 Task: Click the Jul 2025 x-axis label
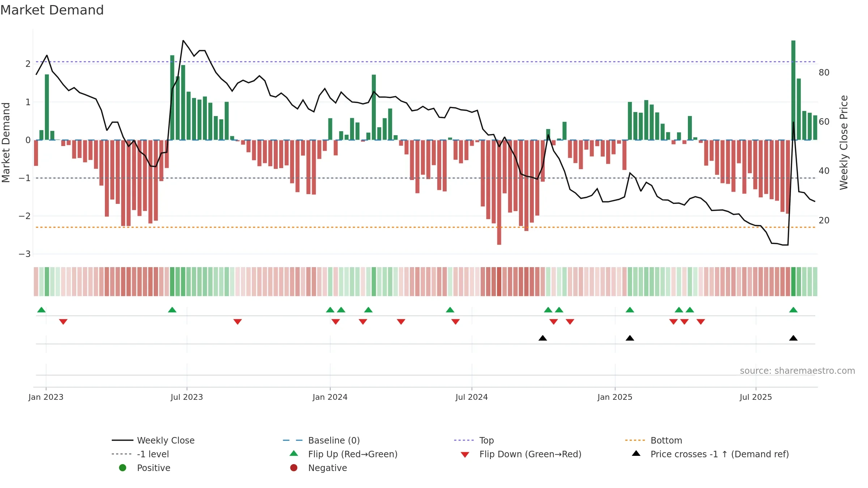pos(756,397)
